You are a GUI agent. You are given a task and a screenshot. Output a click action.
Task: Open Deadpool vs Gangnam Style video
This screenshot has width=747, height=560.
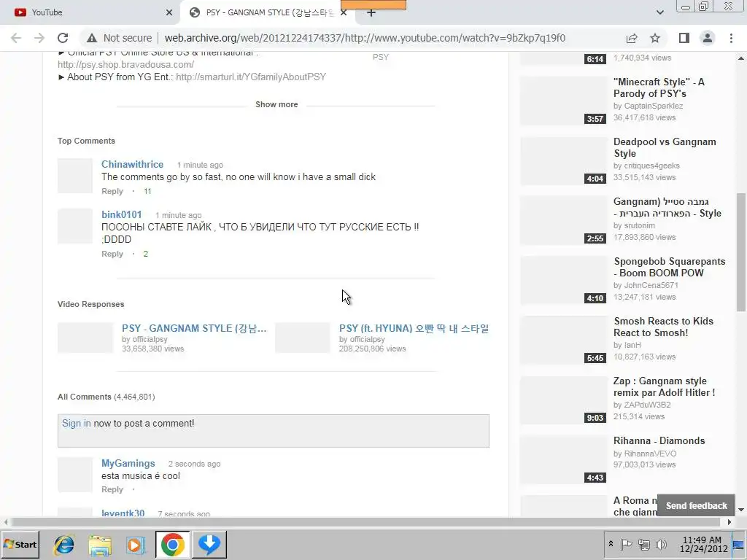click(665, 147)
